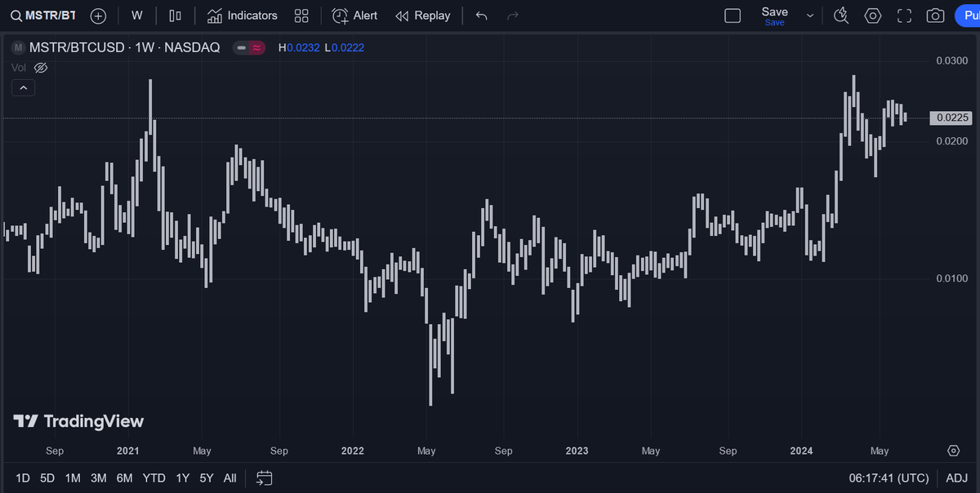
Task: Click the L0.0222 low value
Action: tap(344, 47)
